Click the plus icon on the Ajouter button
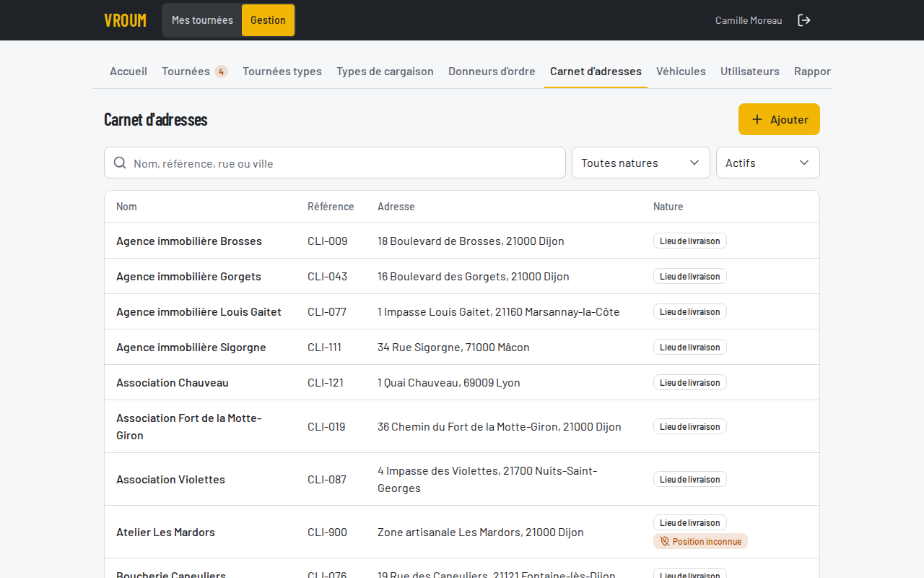Viewport: 924px width, 578px height. point(757,119)
